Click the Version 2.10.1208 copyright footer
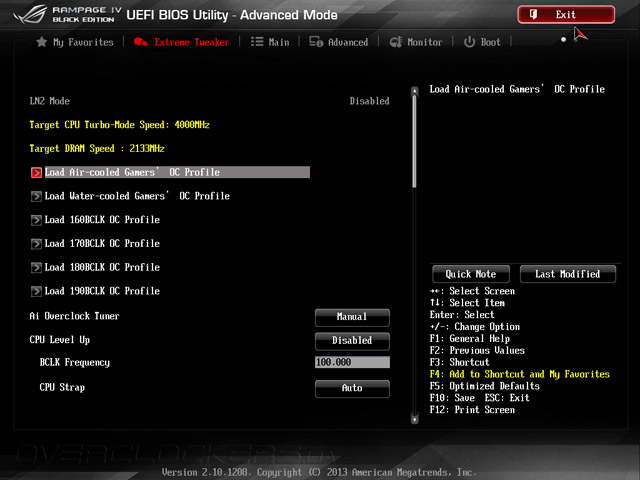The width and height of the screenshot is (640, 480). click(319, 472)
